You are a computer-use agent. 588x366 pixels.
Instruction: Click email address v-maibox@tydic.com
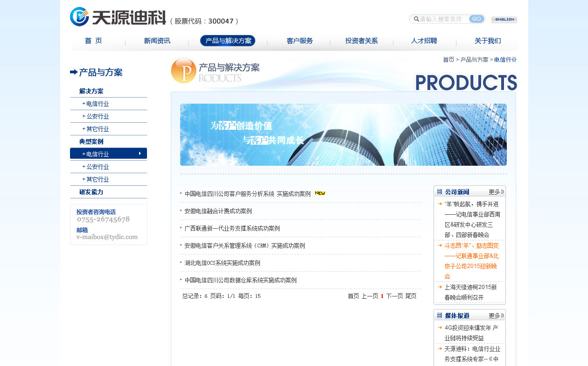pos(107,237)
